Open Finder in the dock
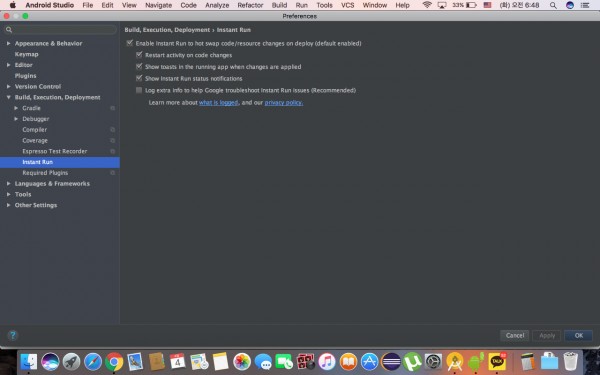This screenshot has height=375, width=600. click(29, 362)
